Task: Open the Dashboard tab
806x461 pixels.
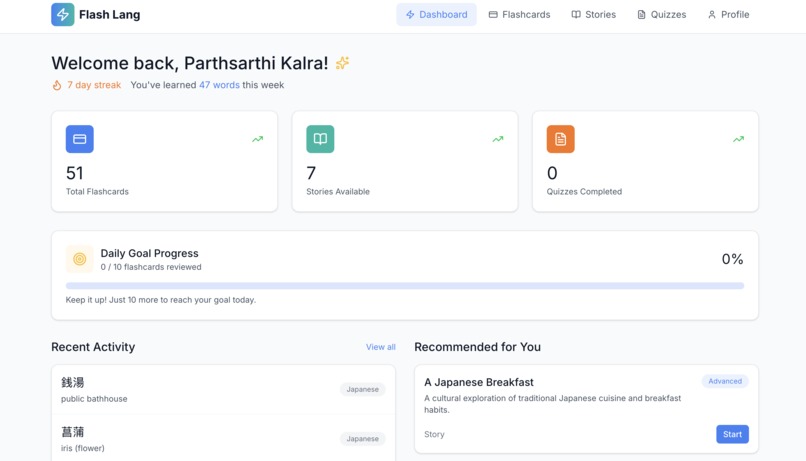Action: (436, 14)
